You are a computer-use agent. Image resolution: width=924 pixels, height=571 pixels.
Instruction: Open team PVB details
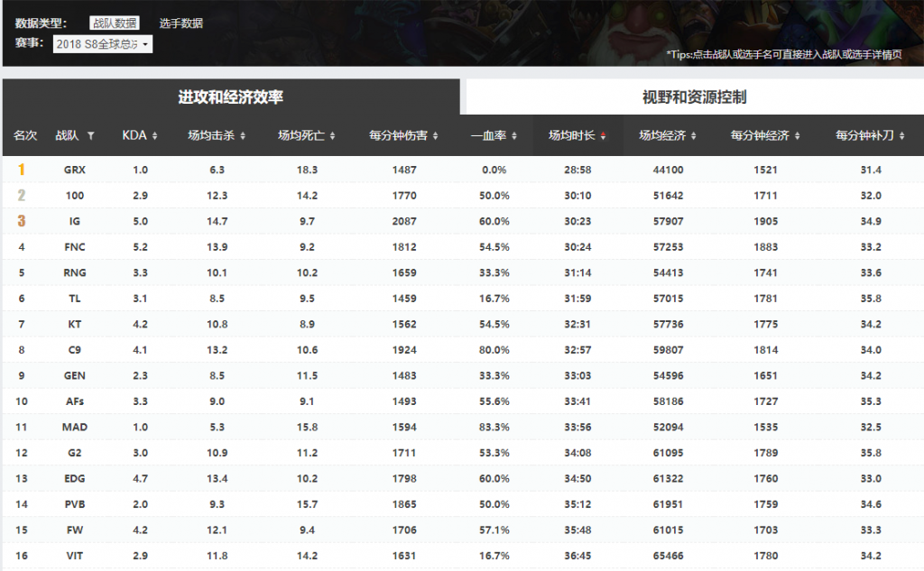point(75,504)
